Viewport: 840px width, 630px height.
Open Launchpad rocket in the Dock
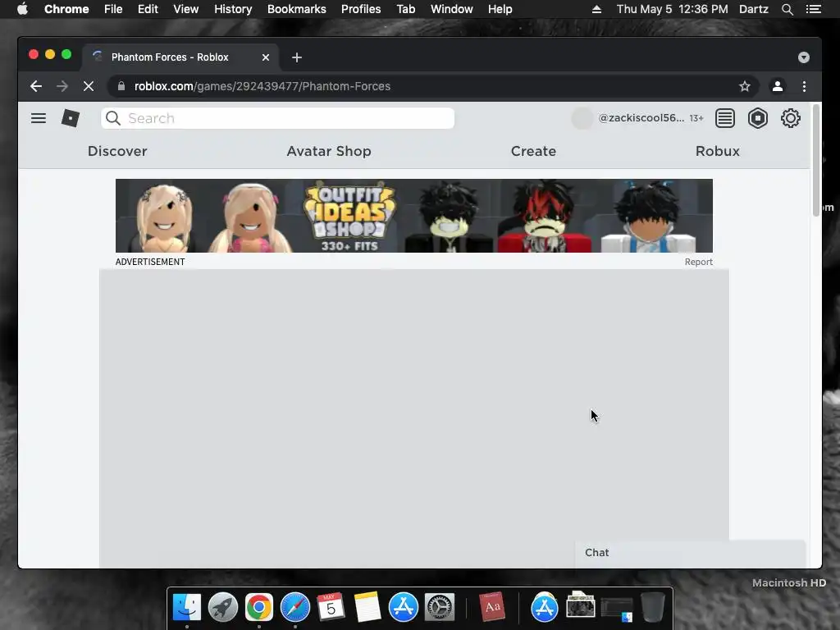[223, 608]
